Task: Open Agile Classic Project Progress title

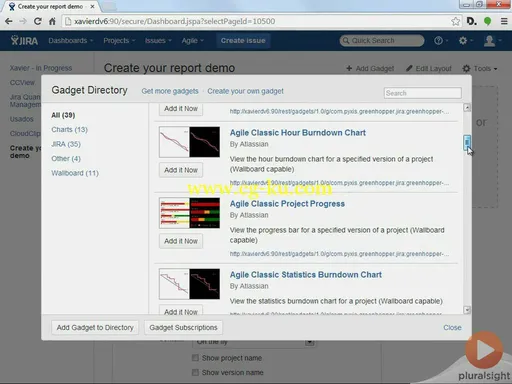Action: (x=287, y=204)
